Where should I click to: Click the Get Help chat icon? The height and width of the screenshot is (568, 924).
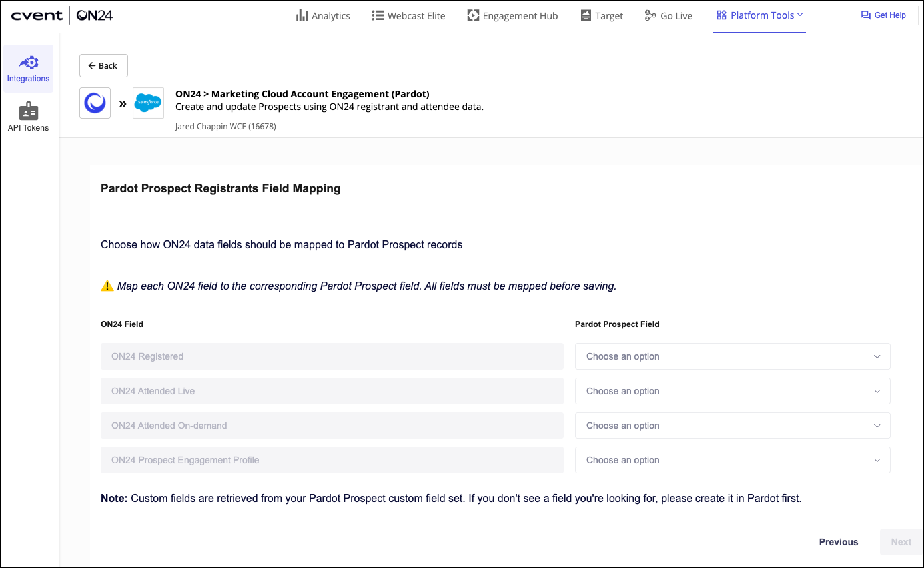(x=865, y=15)
